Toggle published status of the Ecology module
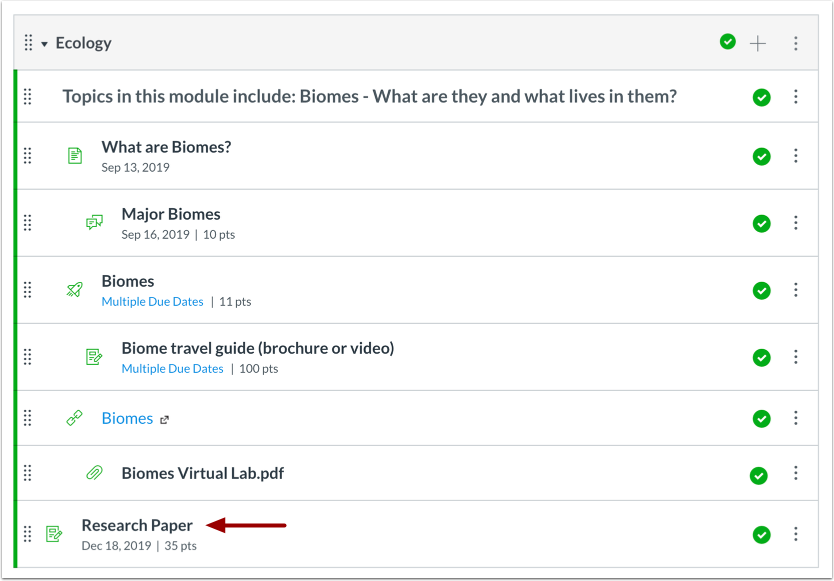The height and width of the screenshot is (581, 834). [x=728, y=42]
